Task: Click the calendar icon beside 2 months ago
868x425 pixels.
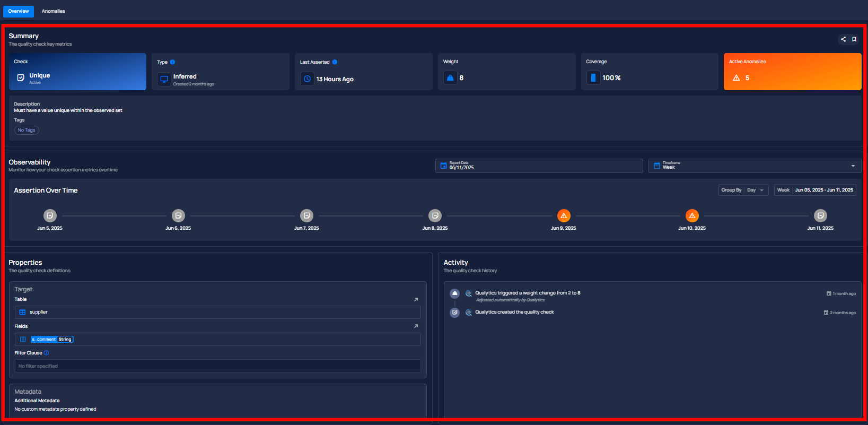Action: (x=826, y=313)
